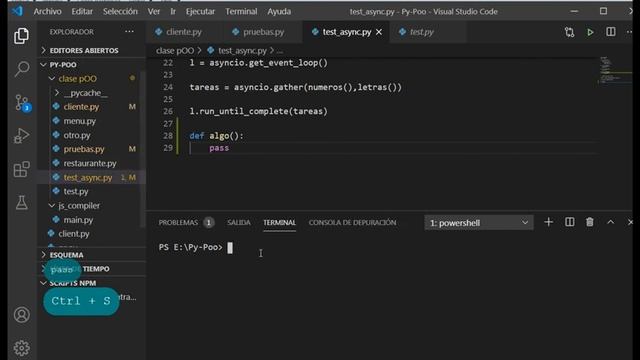This screenshot has height=360, width=640.
Task: Click the VS Code logo icon
Action: pos(17,11)
